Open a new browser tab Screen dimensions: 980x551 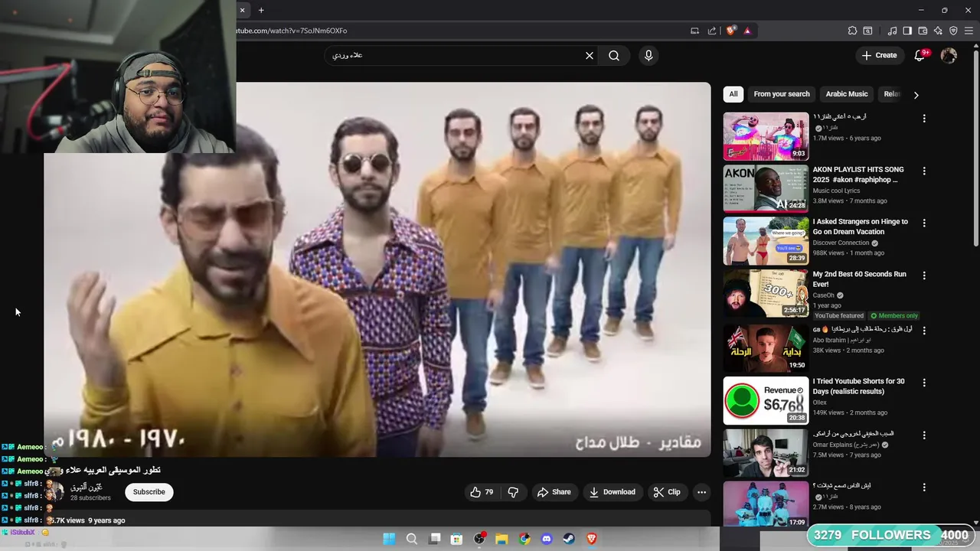coord(261,10)
